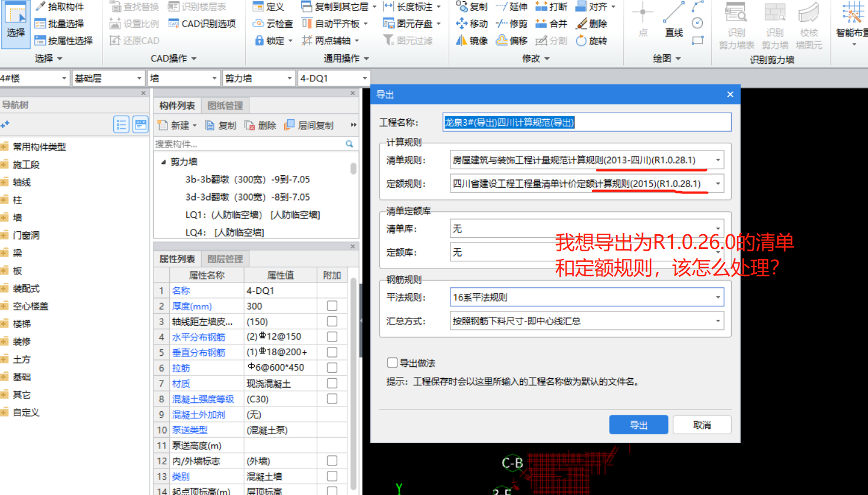Tick 附加 checkbox for 内/外墙标志 row
This screenshot has width=868, height=495.
point(332,461)
